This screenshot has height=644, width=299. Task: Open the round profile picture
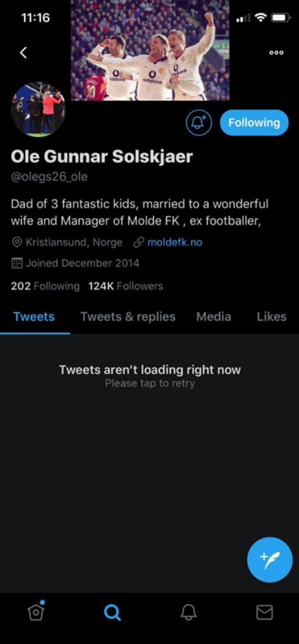click(38, 110)
